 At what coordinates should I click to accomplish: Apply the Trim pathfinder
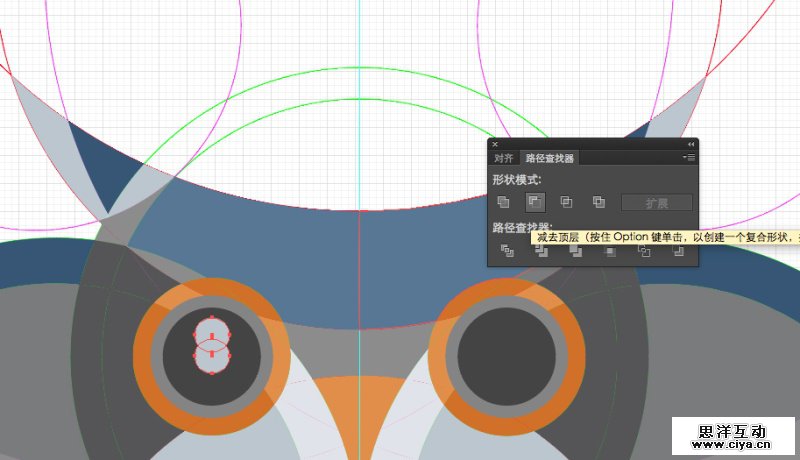[x=541, y=251]
